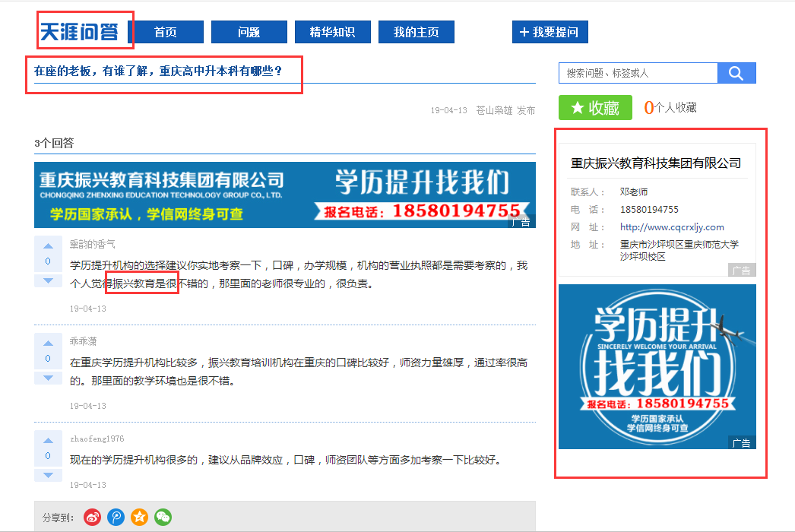Open the 问题 menu item
Image resolution: width=795 pixels, height=532 pixels.
tap(249, 32)
